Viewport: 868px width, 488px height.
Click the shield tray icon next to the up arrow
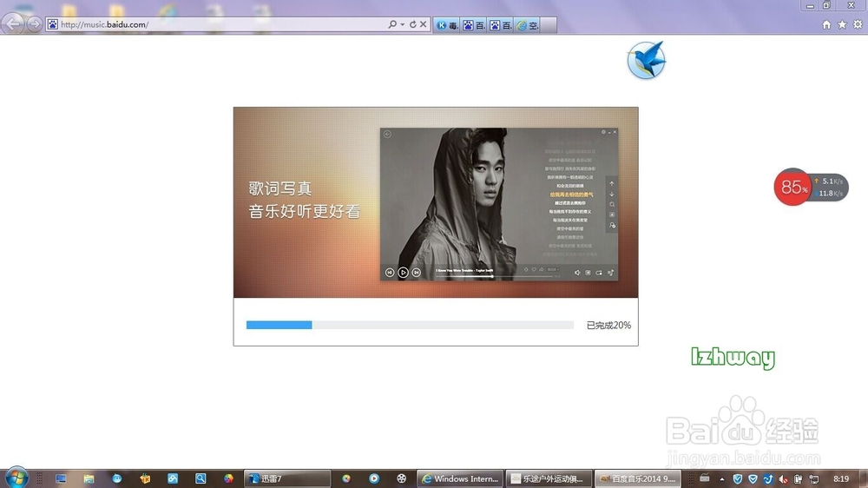pos(737,478)
